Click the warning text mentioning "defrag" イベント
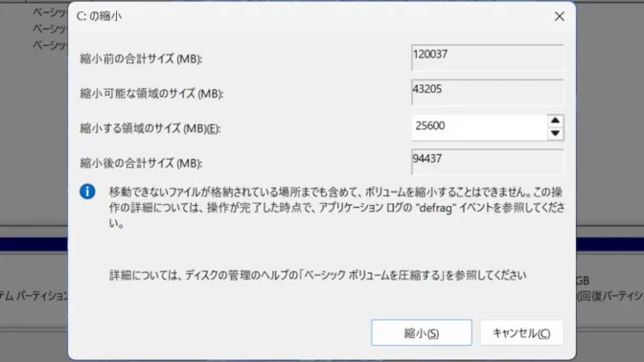This screenshot has width=644, height=362. (x=336, y=207)
